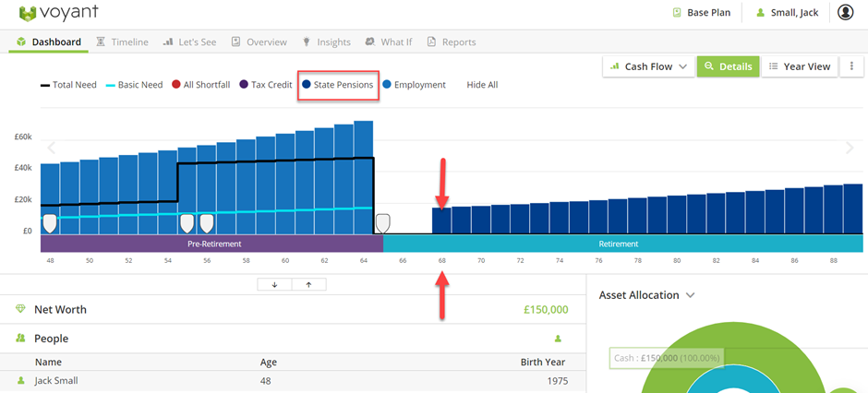Switch to the Dashboard tab

pos(49,42)
